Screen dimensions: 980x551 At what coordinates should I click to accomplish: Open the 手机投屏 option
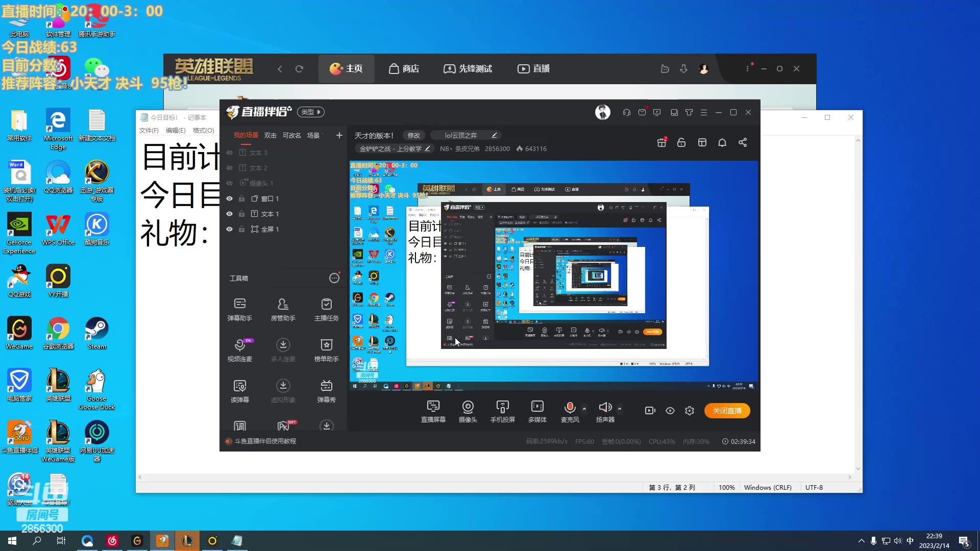502,411
